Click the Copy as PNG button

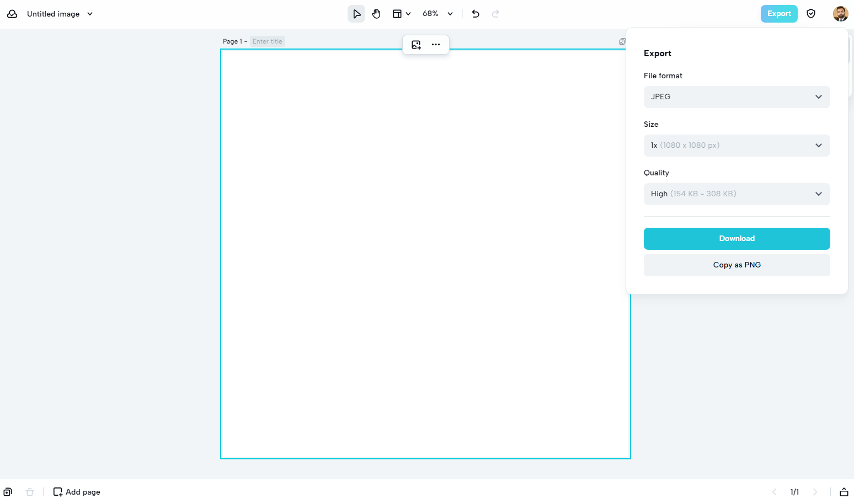point(736,265)
